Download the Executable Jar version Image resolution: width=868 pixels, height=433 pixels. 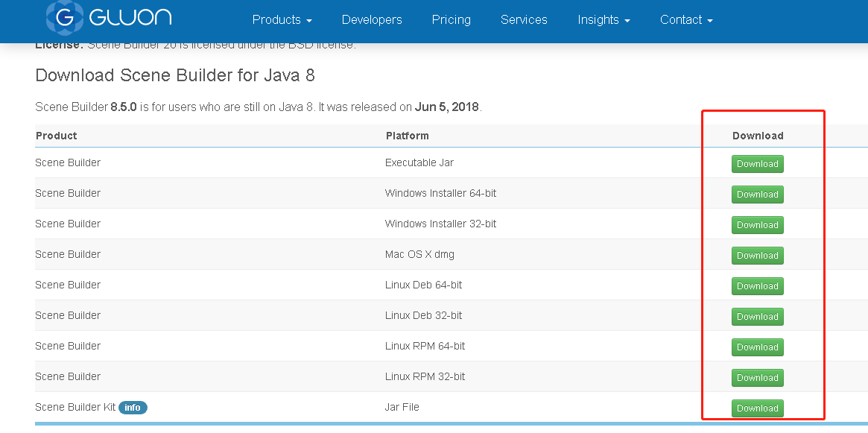pyautogui.click(x=757, y=164)
